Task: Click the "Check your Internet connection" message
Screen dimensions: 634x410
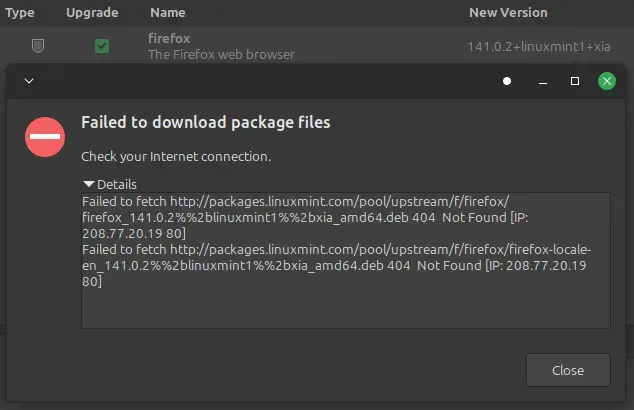Action: [176, 156]
